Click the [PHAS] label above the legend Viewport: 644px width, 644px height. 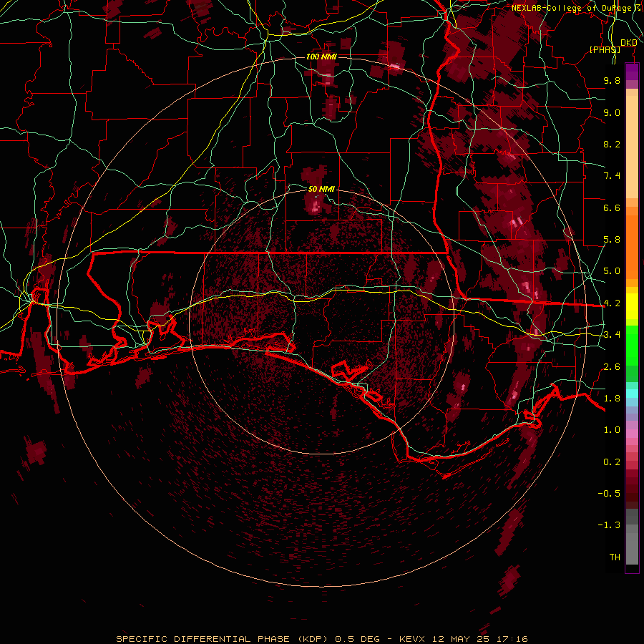coord(605,49)
